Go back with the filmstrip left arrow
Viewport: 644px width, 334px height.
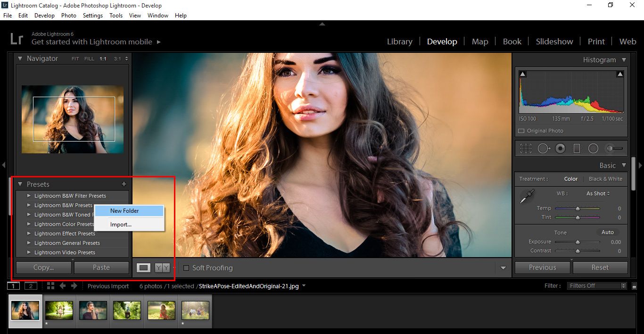point(62,286)
